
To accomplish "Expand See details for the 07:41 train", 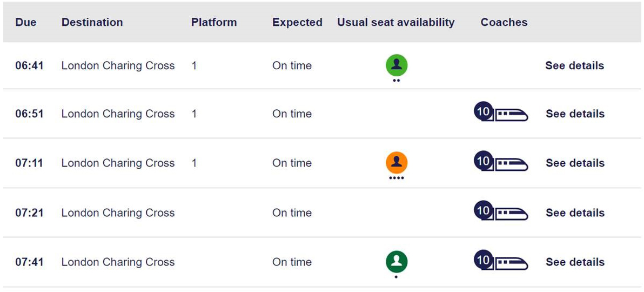I will (575, 262).
